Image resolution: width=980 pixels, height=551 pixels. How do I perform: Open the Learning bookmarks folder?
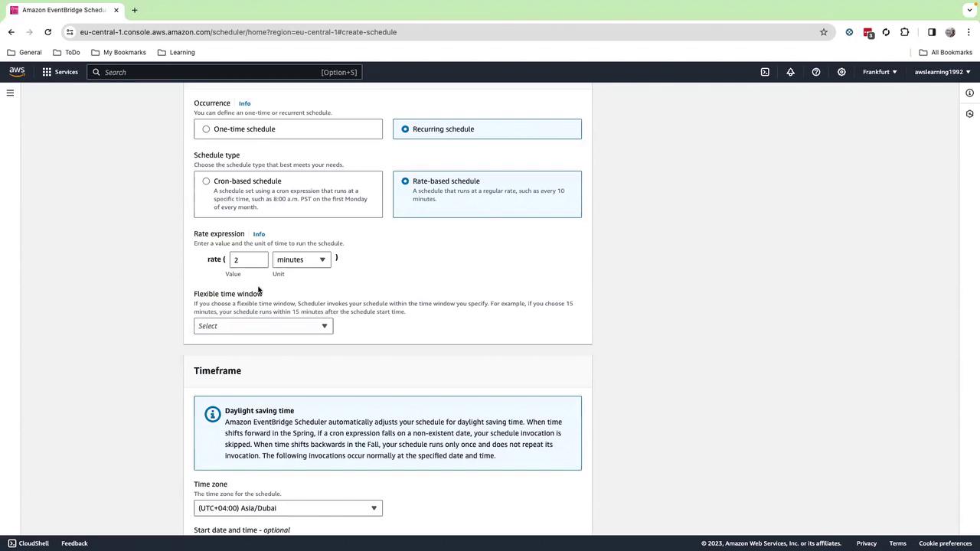[176, 52]
